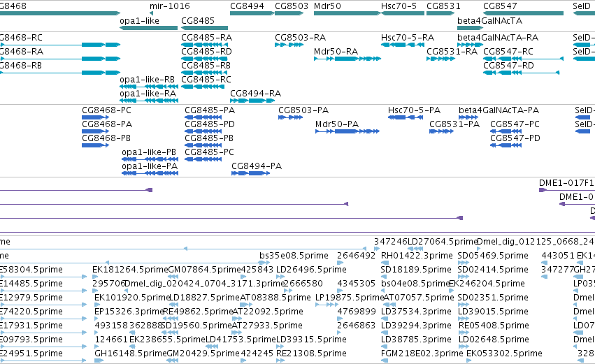Click the CG8531-PA protein label
The image size is (595, 364).
pyautogui.click(x=454, y=124)
